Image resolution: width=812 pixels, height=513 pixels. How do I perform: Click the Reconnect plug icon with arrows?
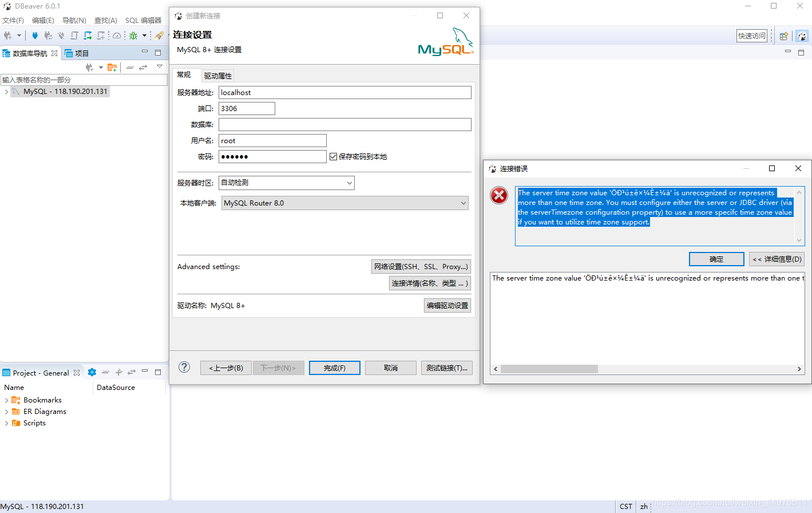48,35
